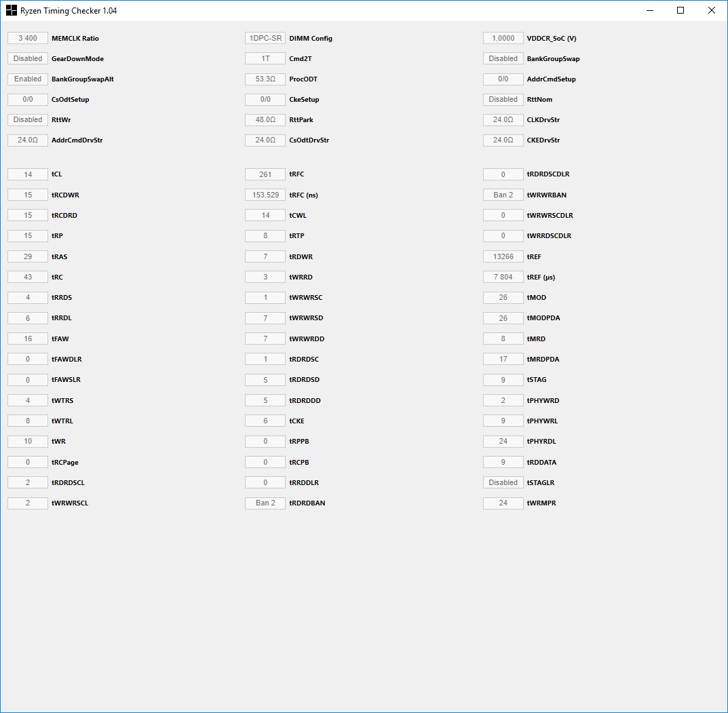Click the tREF (µs) value field
728x713 pixels.
[503, 277]
